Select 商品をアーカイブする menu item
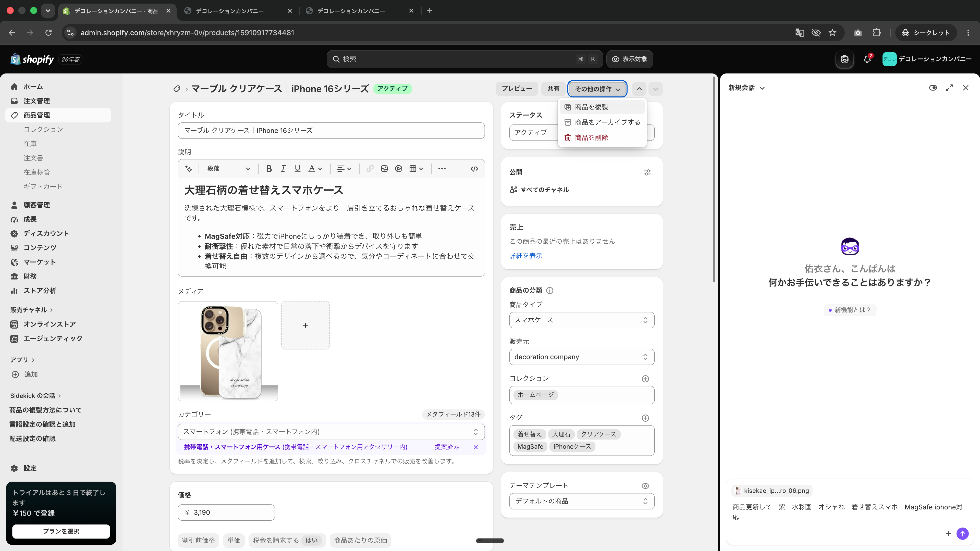 pyautogui.click(x=602, y=122)
